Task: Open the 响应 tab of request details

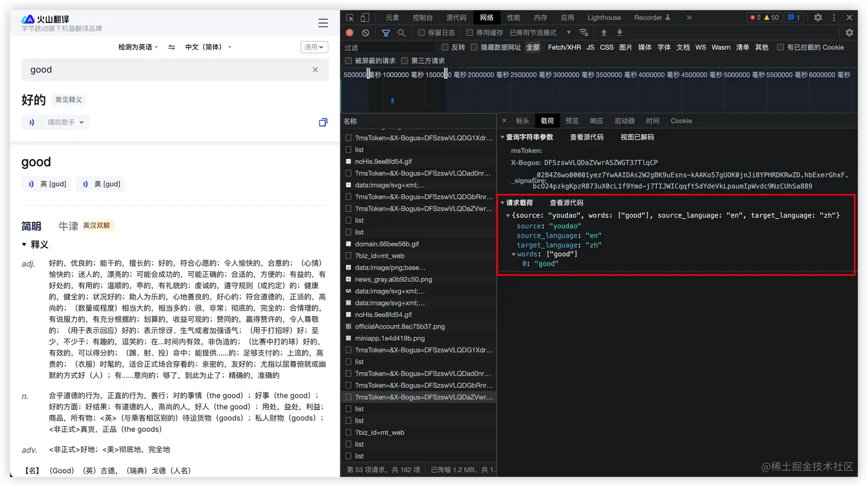Action: pyautogui.click(x=596, y=121)
